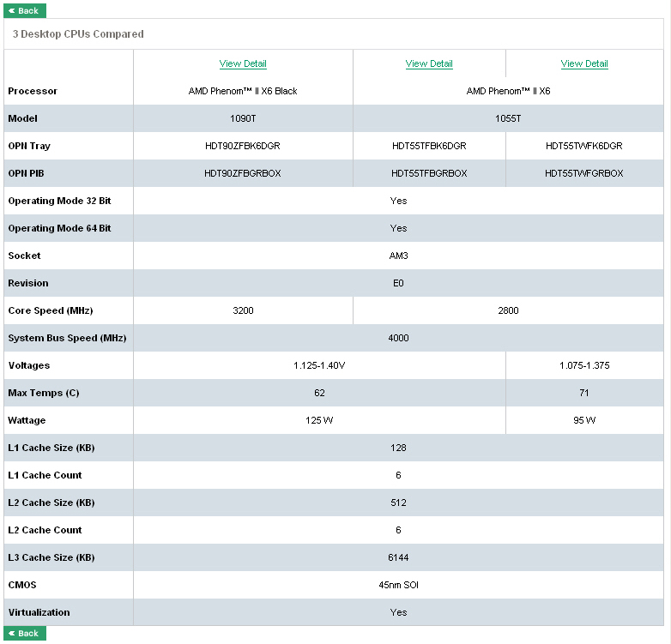Click the L2 Cache Count value 6
This screenshot has height=644, width=671.
point(398,530)
